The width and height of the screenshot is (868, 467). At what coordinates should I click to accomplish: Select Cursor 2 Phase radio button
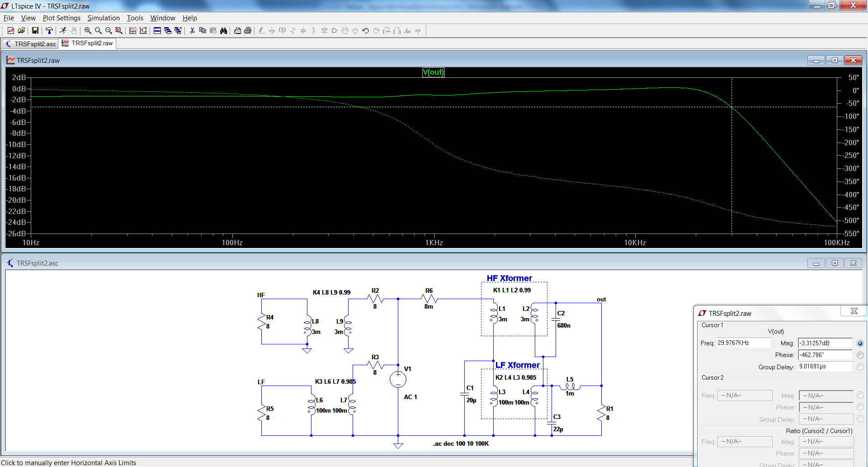tap(860, 407)
